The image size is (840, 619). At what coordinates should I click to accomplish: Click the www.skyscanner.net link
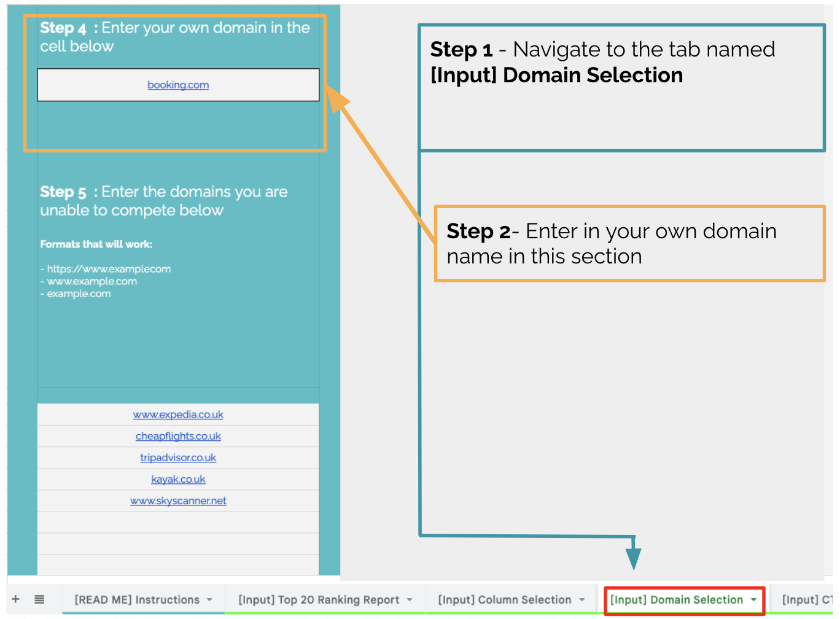pyautogui.click(x=178, y=500)
